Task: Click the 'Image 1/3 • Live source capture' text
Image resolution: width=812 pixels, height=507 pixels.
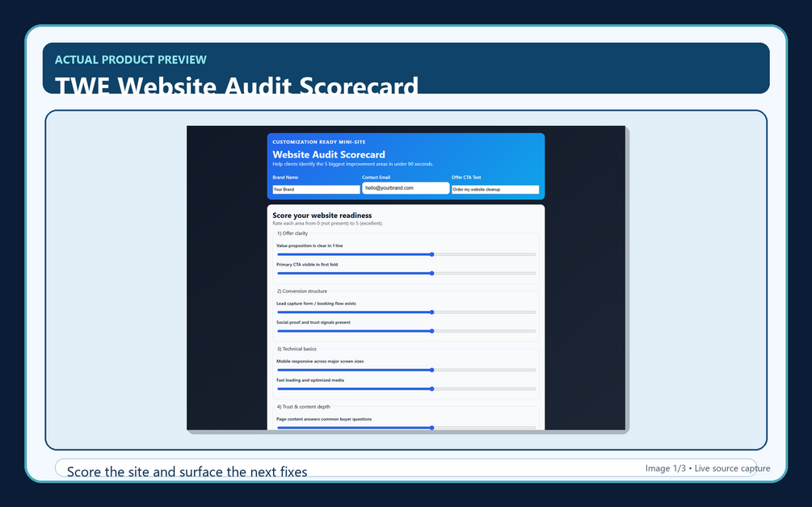Action: click(708, 468)
